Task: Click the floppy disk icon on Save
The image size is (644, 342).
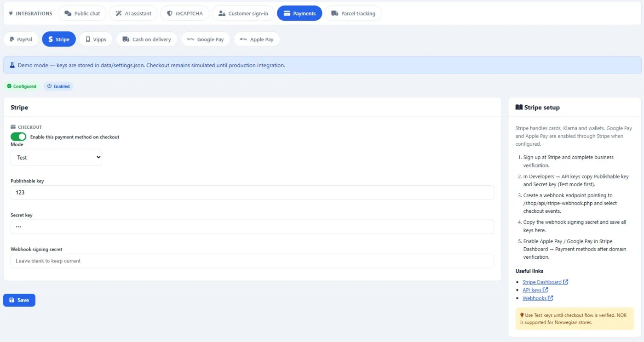Action: [x=12, y=300]
